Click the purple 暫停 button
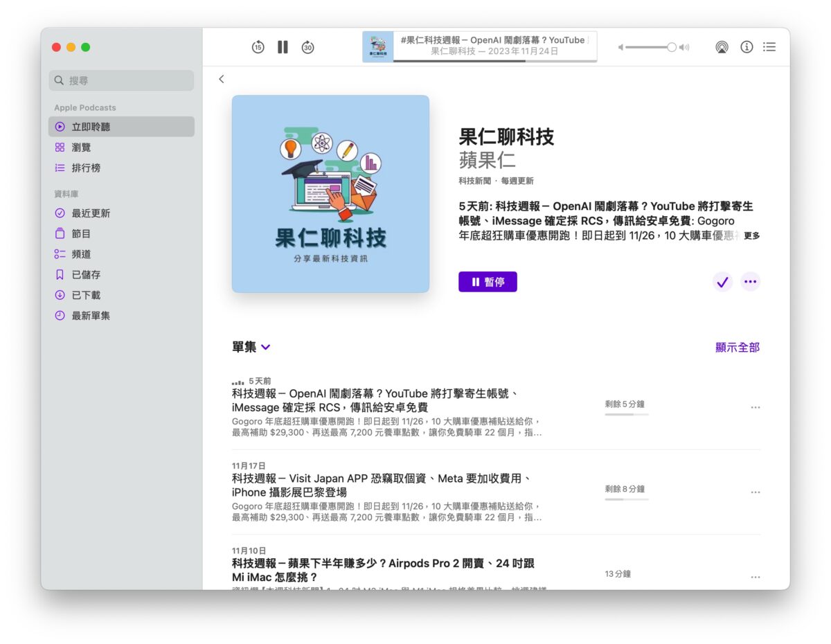The image size is (831, 644). point(488,282)
